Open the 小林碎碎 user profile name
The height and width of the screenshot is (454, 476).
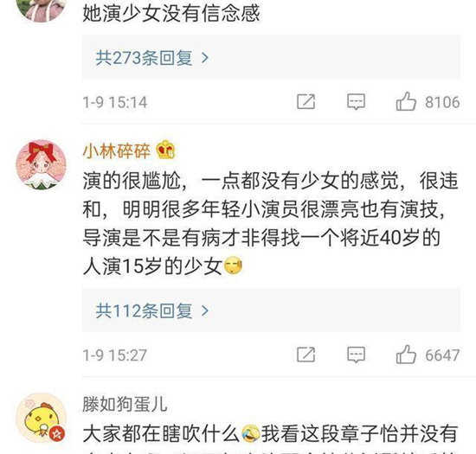(117, 150)
